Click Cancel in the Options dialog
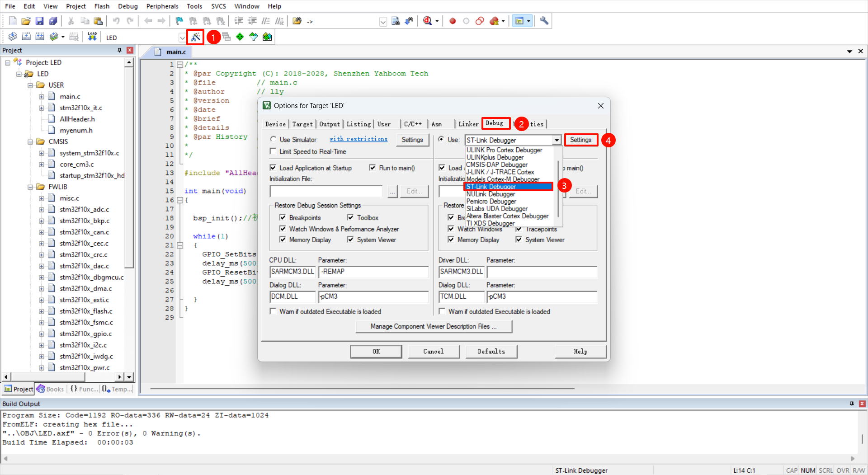This screenshot has width=868, height=475. pyautogui.click(x=434, y=351)
